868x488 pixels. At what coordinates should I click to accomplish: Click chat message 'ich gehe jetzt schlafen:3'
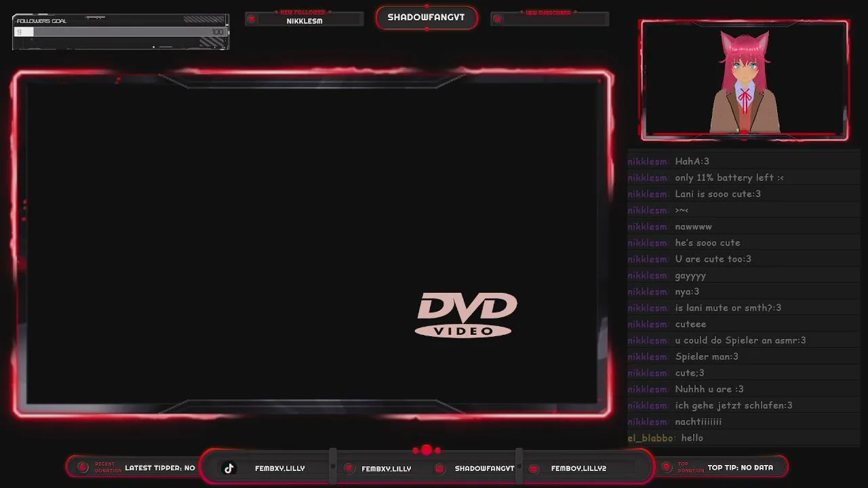coord(733,405)
